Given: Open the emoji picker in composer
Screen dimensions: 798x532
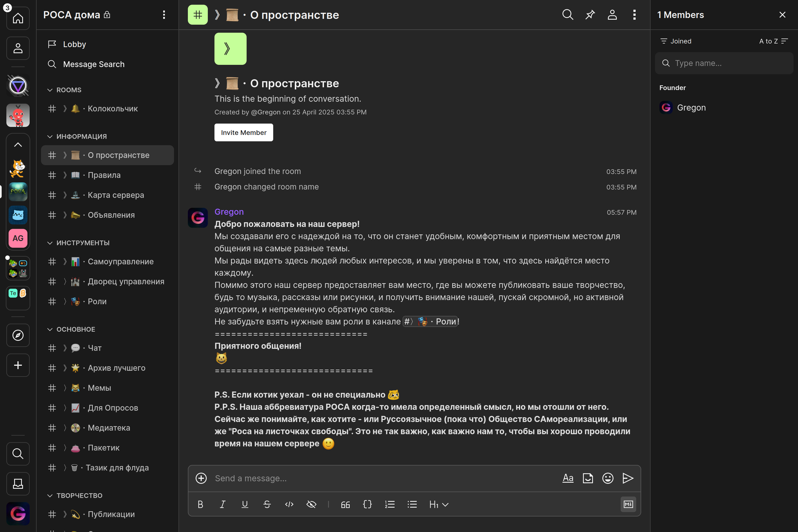Looking at the screenshot, I should pyautogui.click(x=608, y=478).
